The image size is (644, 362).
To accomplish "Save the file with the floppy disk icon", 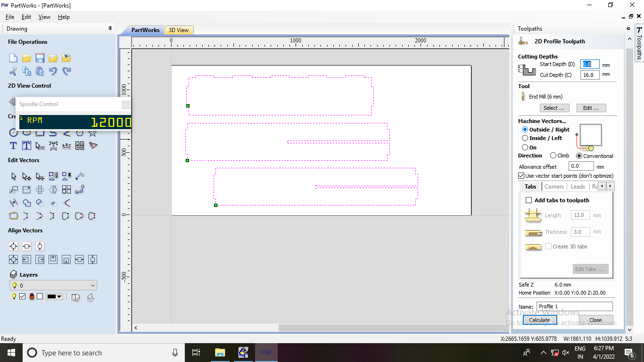I will point(40,58).
